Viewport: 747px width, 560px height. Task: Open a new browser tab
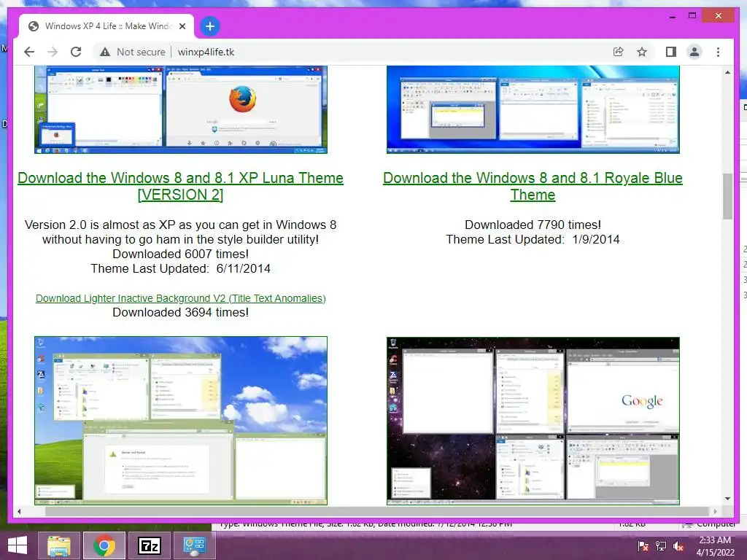(209, 26)
